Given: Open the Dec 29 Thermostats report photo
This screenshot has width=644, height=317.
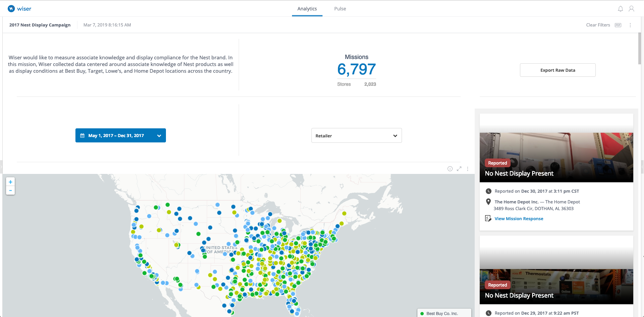Looking at the screenshot, I should (x=557, y=287).
